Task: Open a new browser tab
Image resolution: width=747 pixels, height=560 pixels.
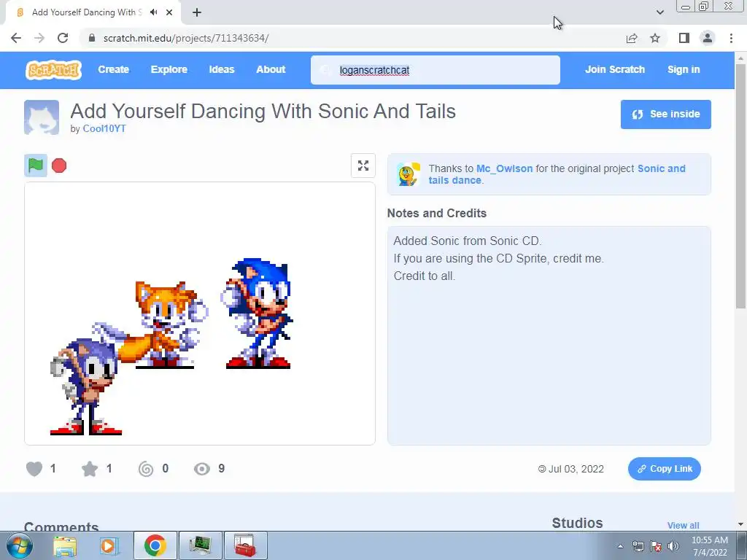Action: [x=197, y=12]
